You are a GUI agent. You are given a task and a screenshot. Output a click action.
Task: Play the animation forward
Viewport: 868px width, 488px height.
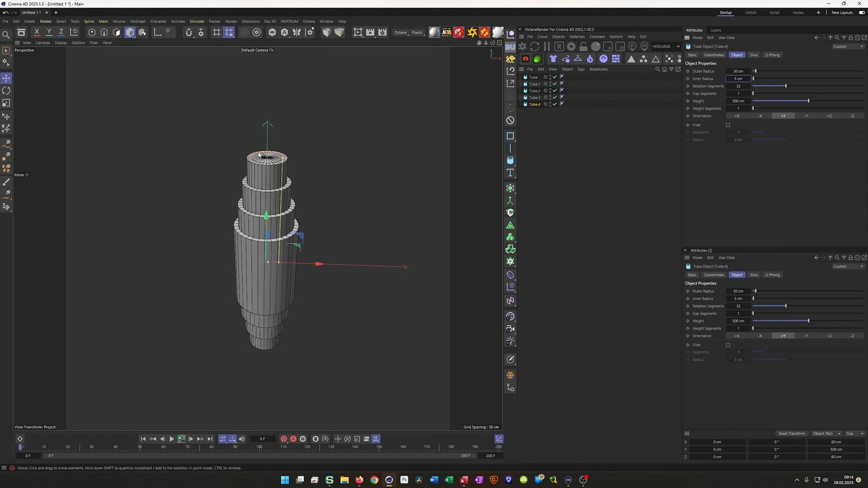[171, 439]
